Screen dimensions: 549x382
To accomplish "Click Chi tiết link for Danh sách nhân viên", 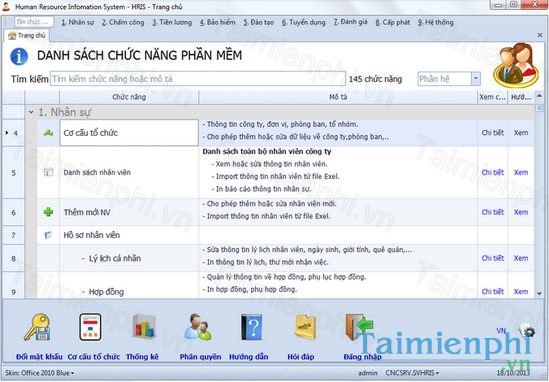I will 492,172.
